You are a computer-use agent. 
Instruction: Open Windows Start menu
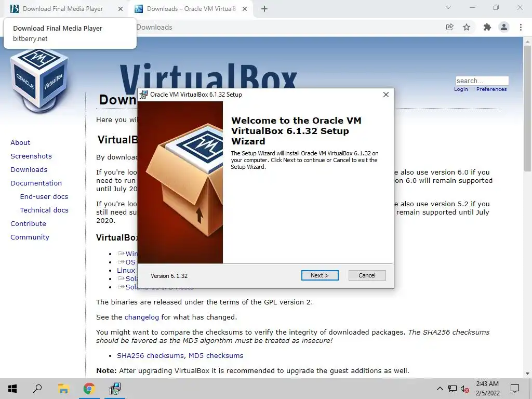(12, 389)
